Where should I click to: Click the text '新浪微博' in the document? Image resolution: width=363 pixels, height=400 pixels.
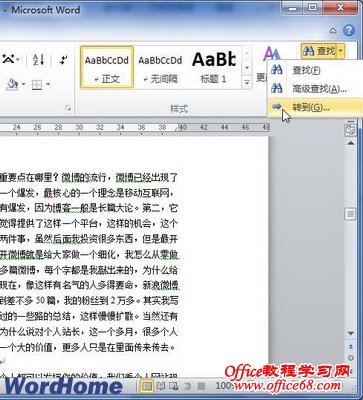(x=161, y=285)
